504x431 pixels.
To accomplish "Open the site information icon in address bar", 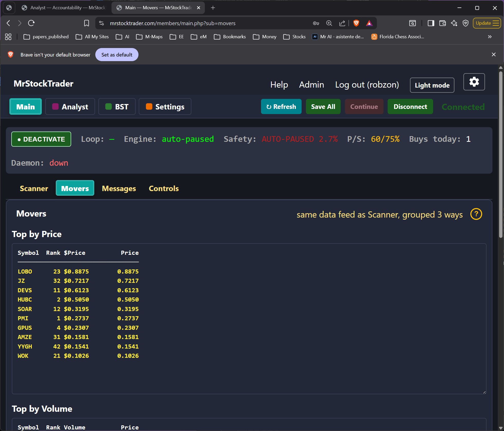I will click(x=101, y=23).
